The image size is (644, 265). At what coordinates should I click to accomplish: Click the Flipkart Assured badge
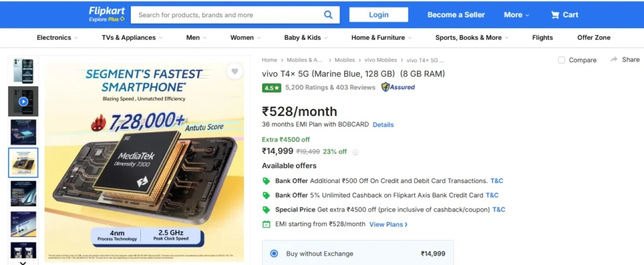(398, 87)
